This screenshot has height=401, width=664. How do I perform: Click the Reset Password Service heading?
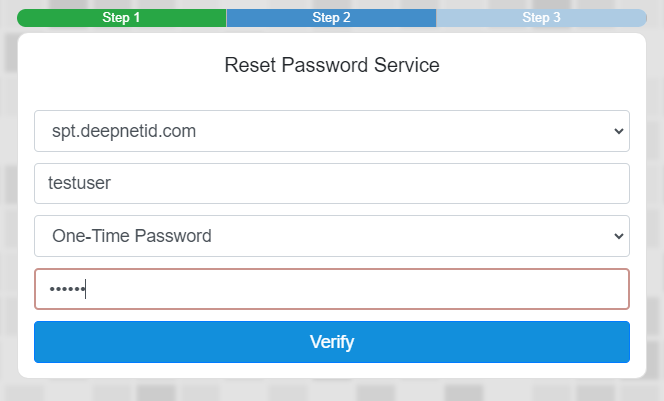331,66
